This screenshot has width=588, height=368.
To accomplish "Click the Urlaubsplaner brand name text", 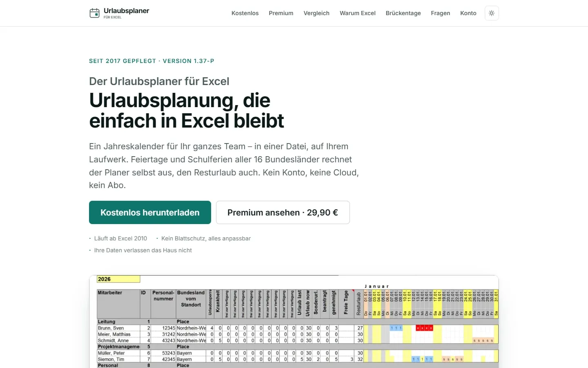I will (126, 11).
